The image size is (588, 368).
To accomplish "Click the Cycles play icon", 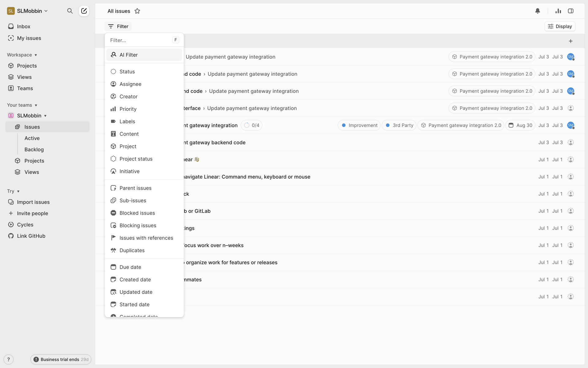I will (x=11, y=224).
